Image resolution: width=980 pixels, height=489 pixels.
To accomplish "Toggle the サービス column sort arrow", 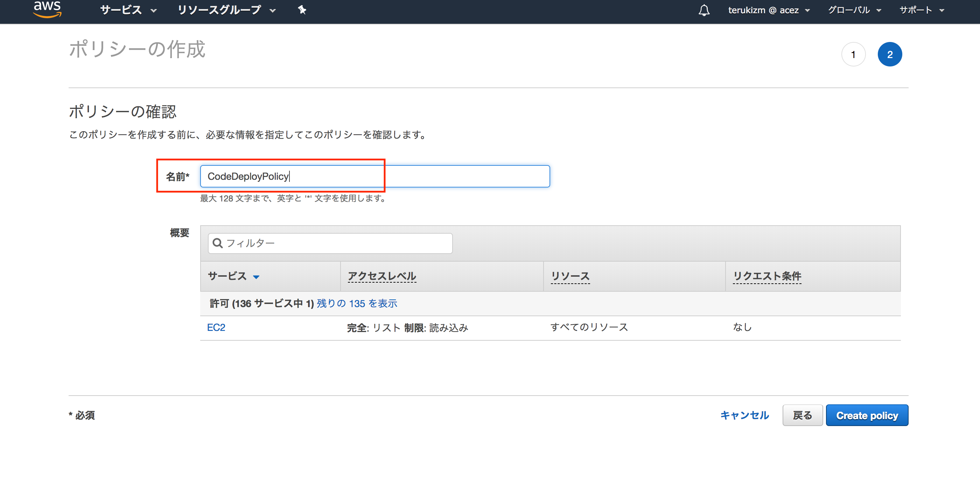I will (257, 277).
